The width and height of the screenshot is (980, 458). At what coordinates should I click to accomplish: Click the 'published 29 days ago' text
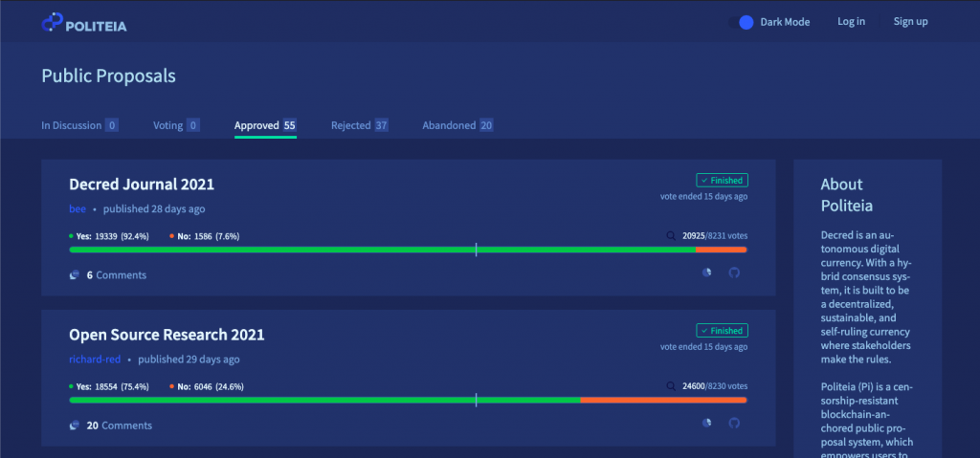point(189,360)
